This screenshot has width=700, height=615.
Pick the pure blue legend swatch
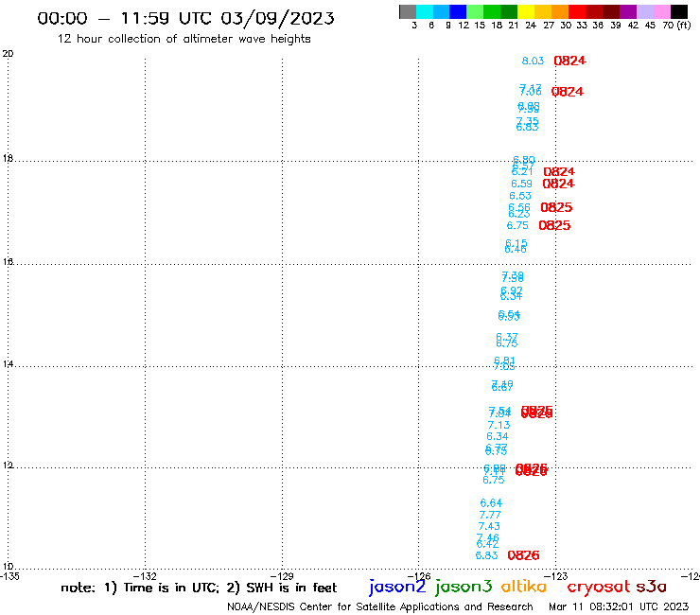pos(458,11)
